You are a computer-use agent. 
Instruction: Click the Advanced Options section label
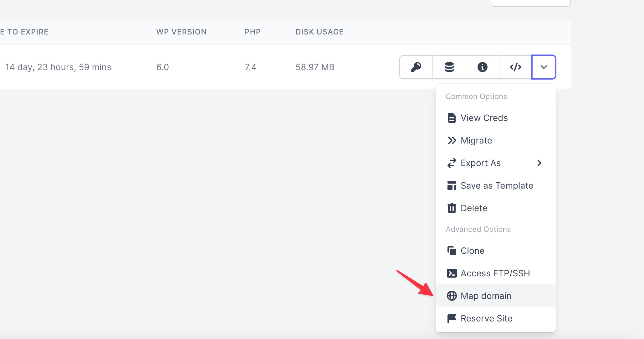coord(478,229)
